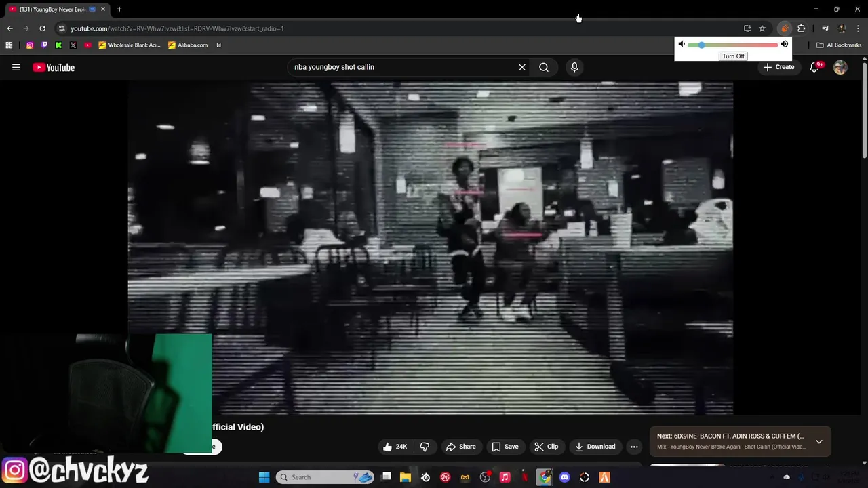Go back in browser history

pyautogui.click(x=9, y=28)
